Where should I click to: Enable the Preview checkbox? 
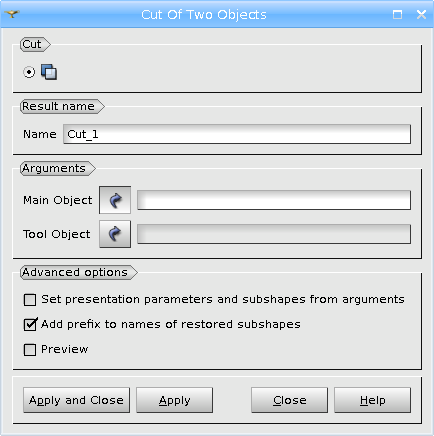[x=30, y=350]
